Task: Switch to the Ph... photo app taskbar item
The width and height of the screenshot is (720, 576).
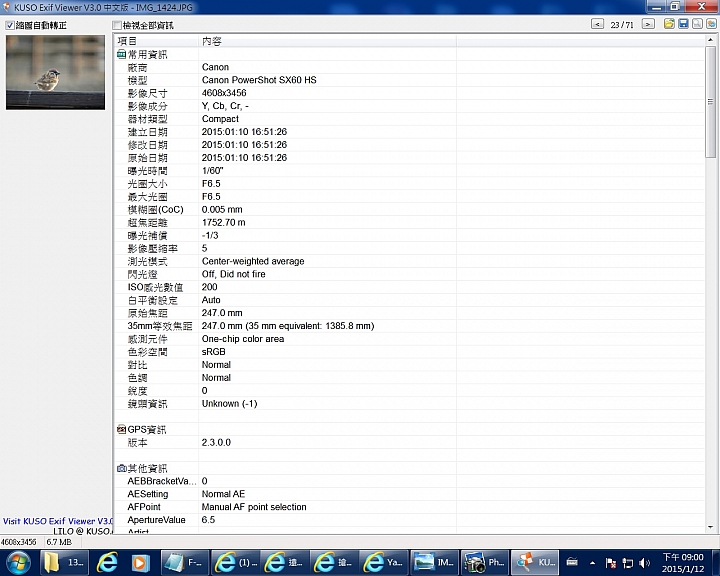Action: [x=485, y=563]
